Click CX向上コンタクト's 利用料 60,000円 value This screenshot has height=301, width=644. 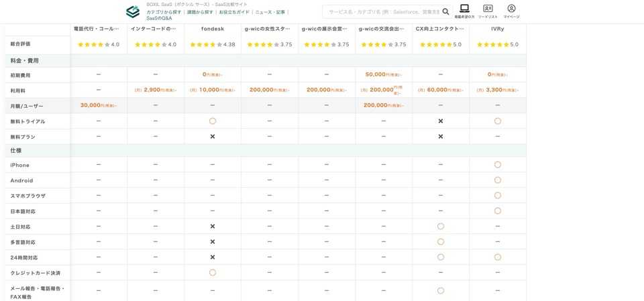pos(440,90)
